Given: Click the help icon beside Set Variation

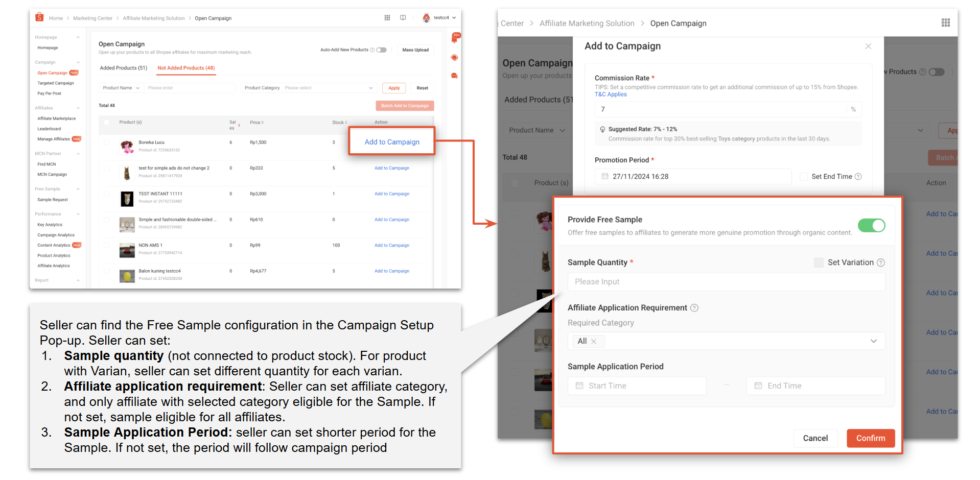Looking at the screenshot, I should pyautogui.click(x=881, y=262).
